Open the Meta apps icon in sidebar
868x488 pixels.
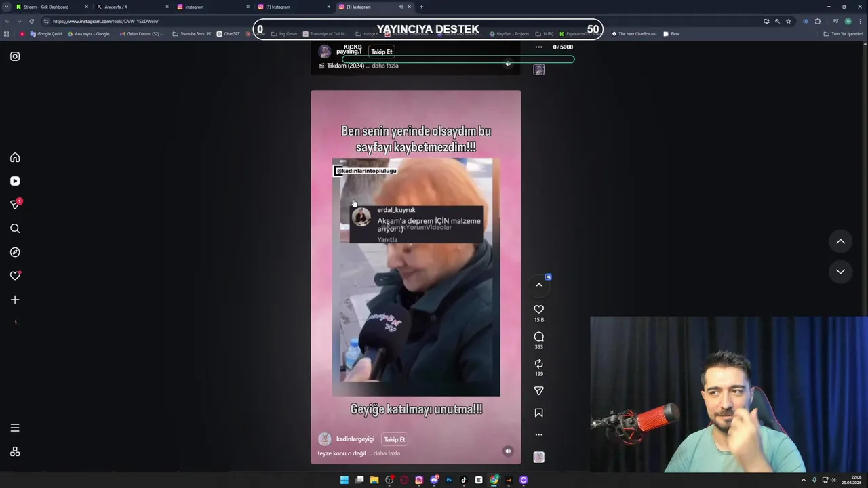tap(15, 451)
